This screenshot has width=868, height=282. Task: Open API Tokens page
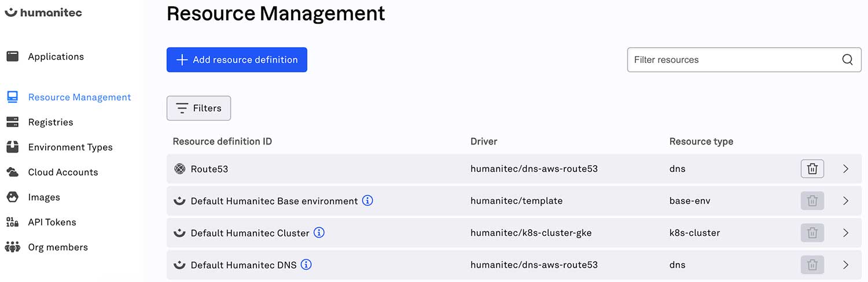(52, 222)
